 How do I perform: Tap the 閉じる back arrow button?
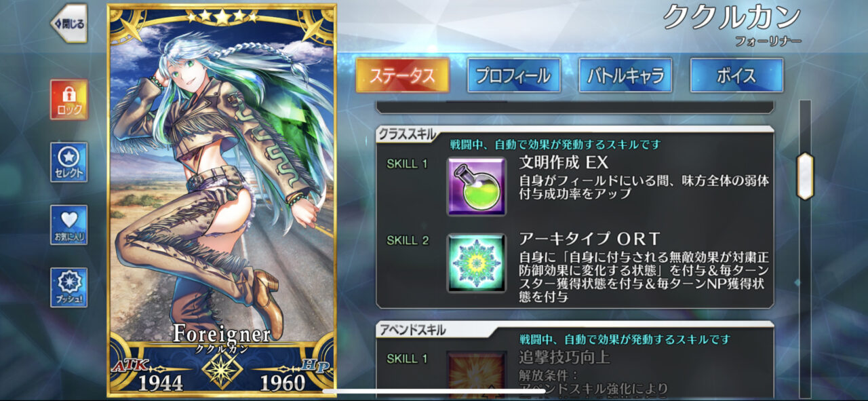point(68,23)
